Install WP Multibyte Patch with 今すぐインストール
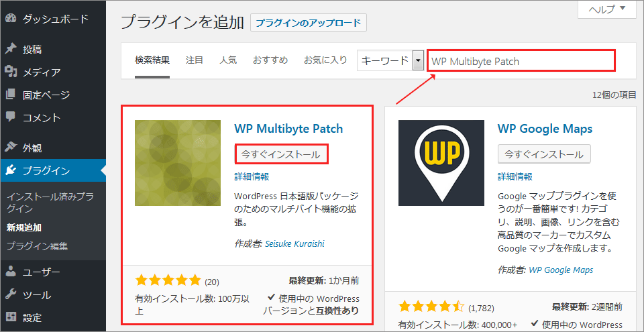The image size is (644, 332). click(281, 154)
